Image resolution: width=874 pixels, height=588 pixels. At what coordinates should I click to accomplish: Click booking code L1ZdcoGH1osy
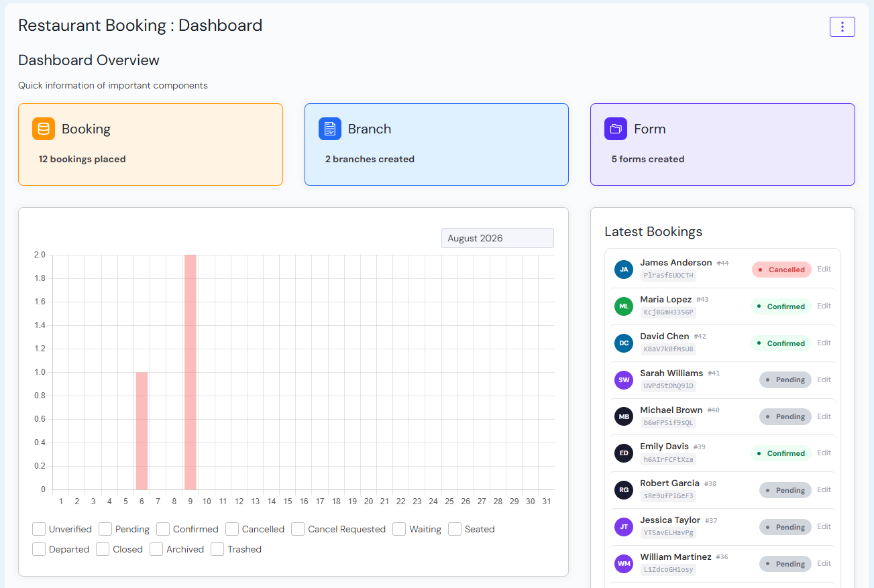point(668,570)
